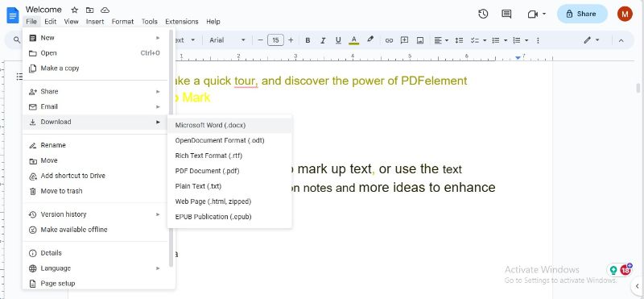Collapse the menus with the chevron
This screenshot has height=299, width=644.
(x=621, y=40)
